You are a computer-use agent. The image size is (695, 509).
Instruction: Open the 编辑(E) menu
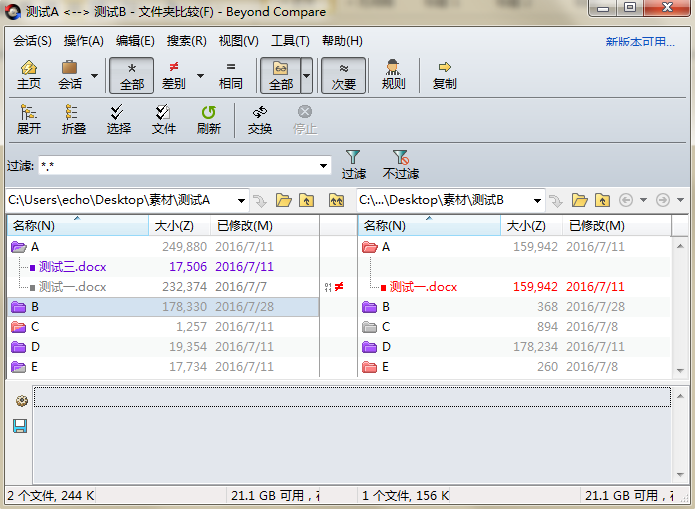tap(135, 41)
